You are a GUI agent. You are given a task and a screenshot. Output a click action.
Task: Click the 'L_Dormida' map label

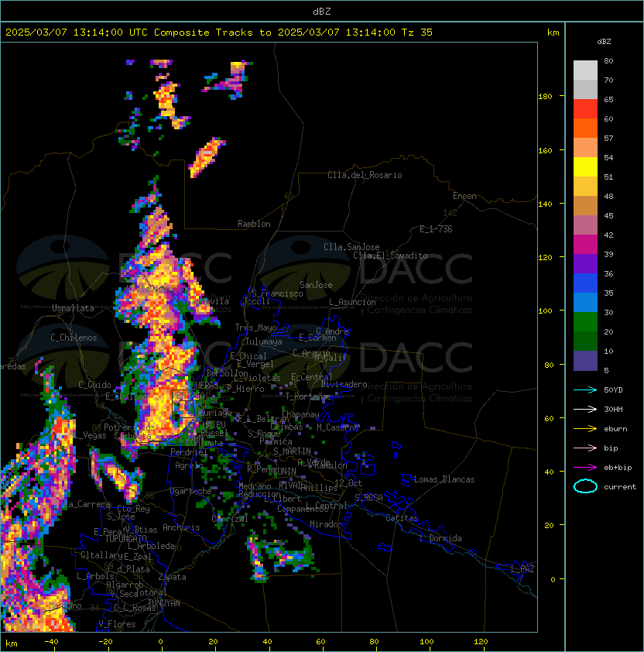pyautogui.click(x=440, y=538)
